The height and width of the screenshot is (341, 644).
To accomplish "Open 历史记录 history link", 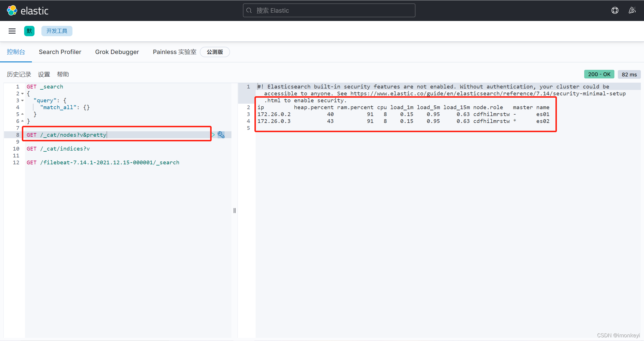I will tap(19, 74).
